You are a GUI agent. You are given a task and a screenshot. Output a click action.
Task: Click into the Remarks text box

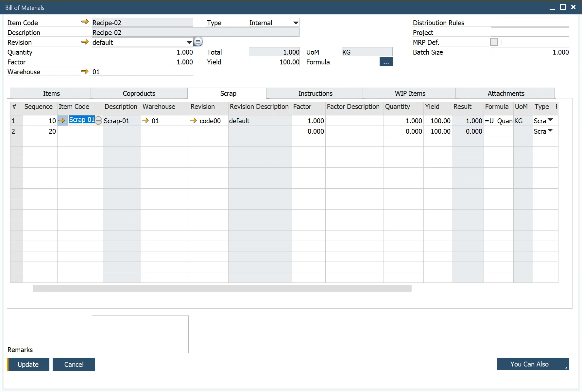tap(140, 334)
